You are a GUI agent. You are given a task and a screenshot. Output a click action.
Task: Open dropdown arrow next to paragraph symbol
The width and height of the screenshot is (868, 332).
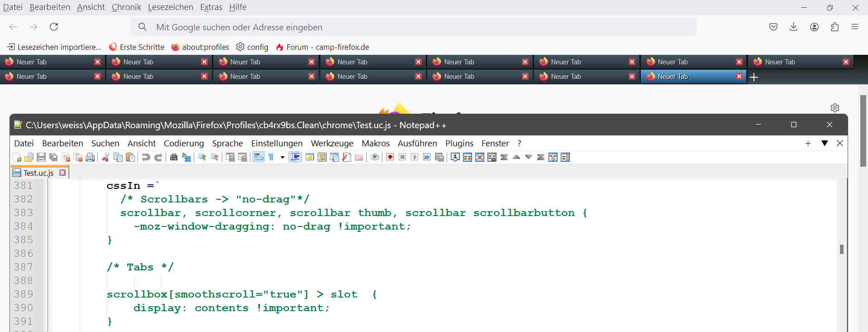[x=282, y=157]
